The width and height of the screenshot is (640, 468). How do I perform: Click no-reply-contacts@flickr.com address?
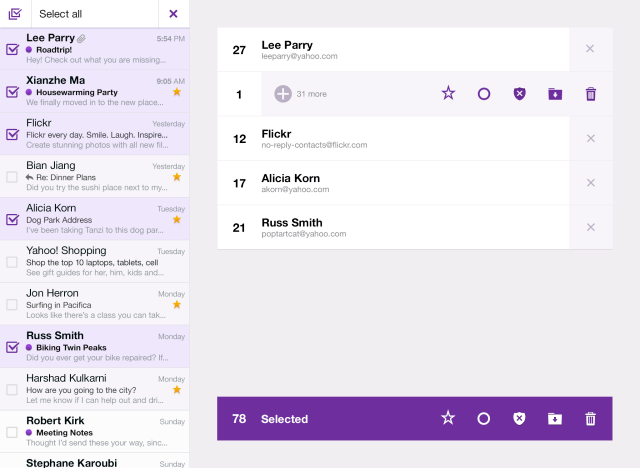coord(314,145)
